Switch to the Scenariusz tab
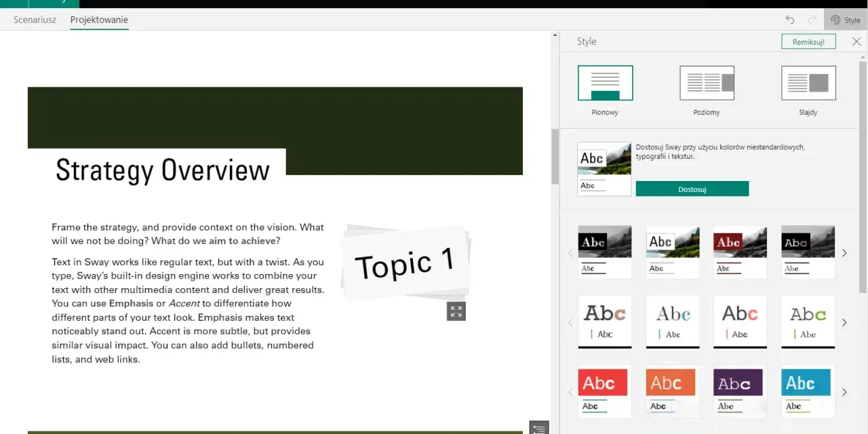This screenshot has width=868, height=434. point(35,20)
